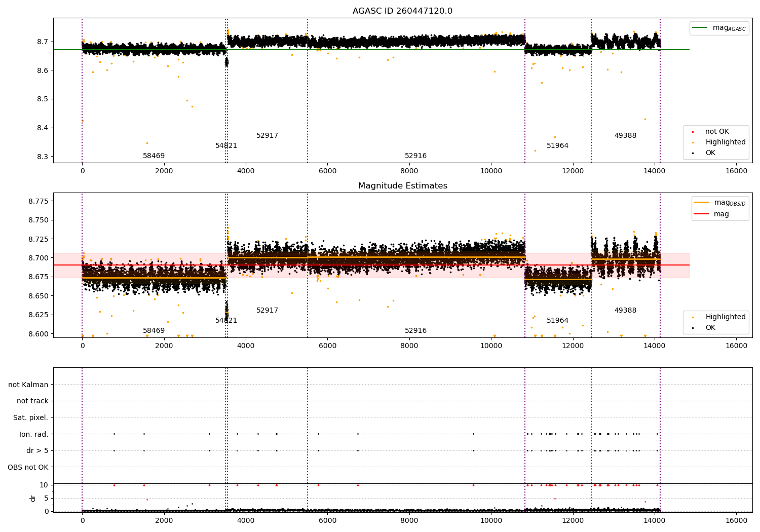Click the 8.675 tick on the middle plot y-axis
This screenshot has width=760, height=532.
[x=39, y=277]
